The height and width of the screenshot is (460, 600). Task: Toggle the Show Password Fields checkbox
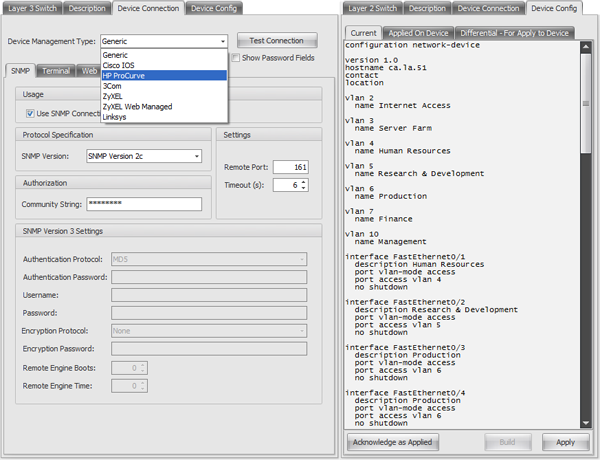[235, 58]
